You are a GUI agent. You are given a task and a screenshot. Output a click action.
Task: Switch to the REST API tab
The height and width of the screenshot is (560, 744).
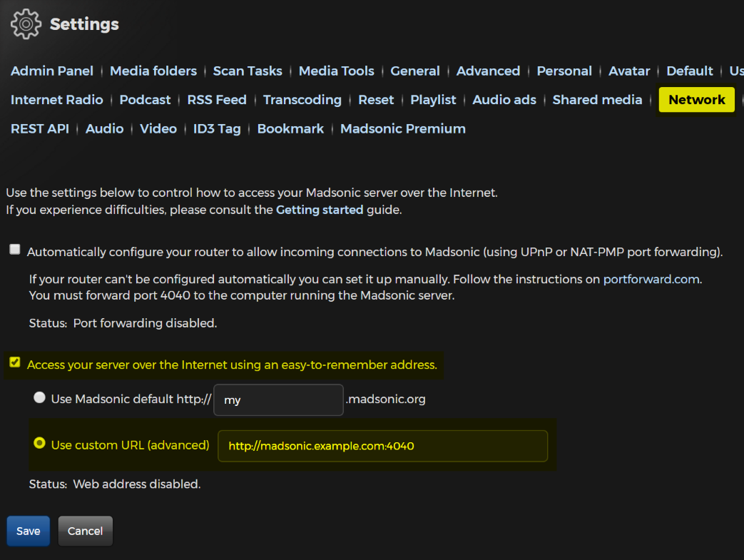pyautogui.click(x=40, y=129)
